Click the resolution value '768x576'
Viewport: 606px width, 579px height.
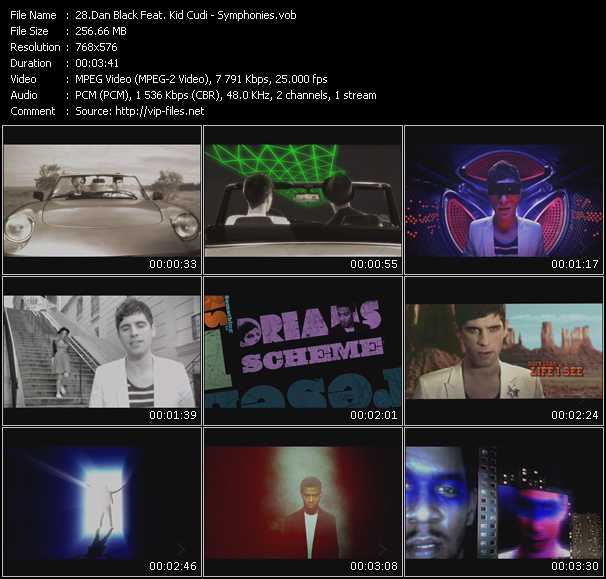click(96, 47)
